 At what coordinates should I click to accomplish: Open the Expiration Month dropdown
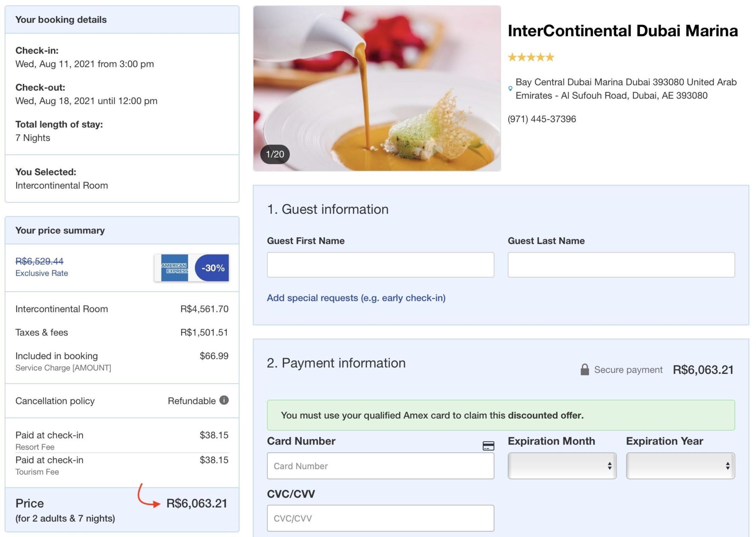pyautogui.click(x=562, y=466)
